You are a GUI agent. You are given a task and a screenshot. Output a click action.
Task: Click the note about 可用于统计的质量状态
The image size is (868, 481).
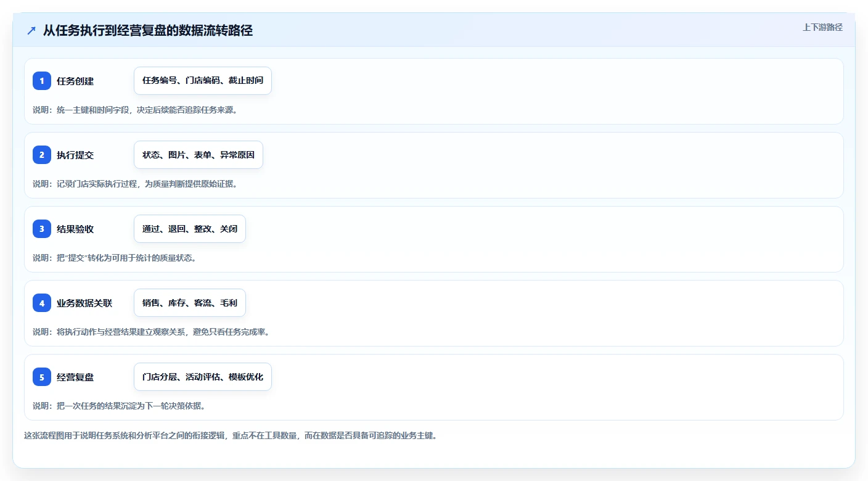point(115,258)
